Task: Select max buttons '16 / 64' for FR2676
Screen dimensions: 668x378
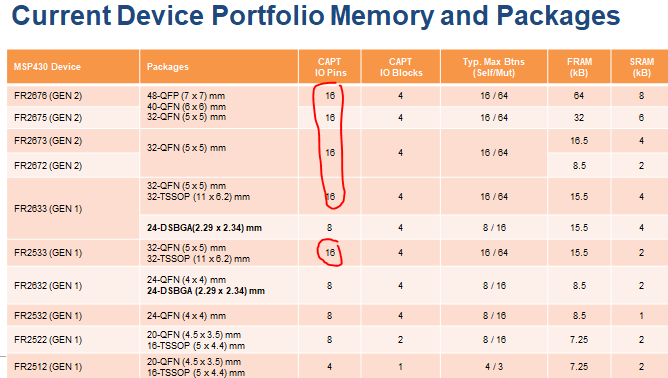Action: (x=494, y=96)
